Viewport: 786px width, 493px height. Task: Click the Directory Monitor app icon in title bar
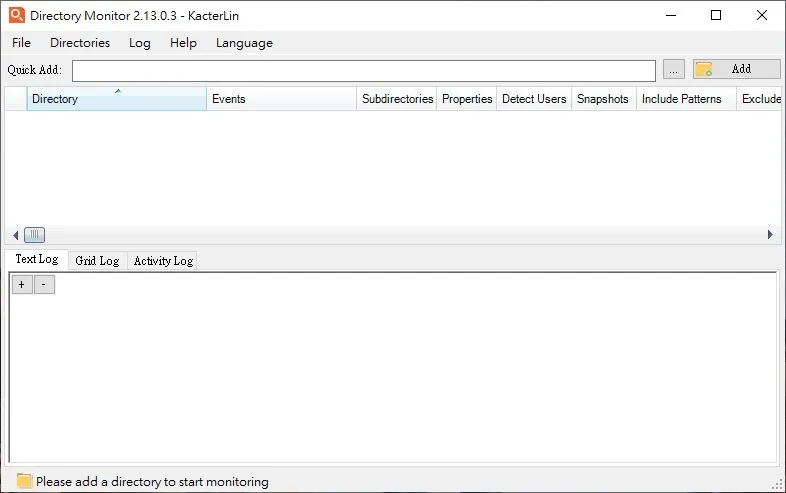(17, 15)
